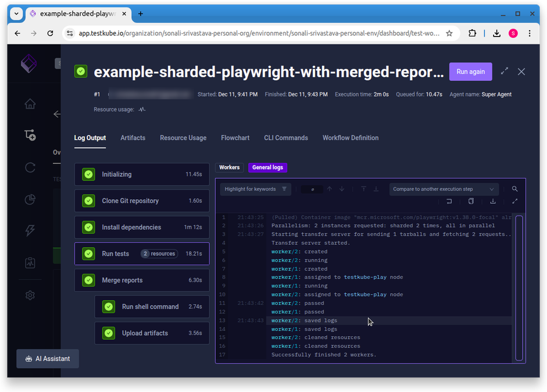Jump to bottom of the log
This screenshot has height=392, width=547.
pyautogui.click(x=376, y=189)
